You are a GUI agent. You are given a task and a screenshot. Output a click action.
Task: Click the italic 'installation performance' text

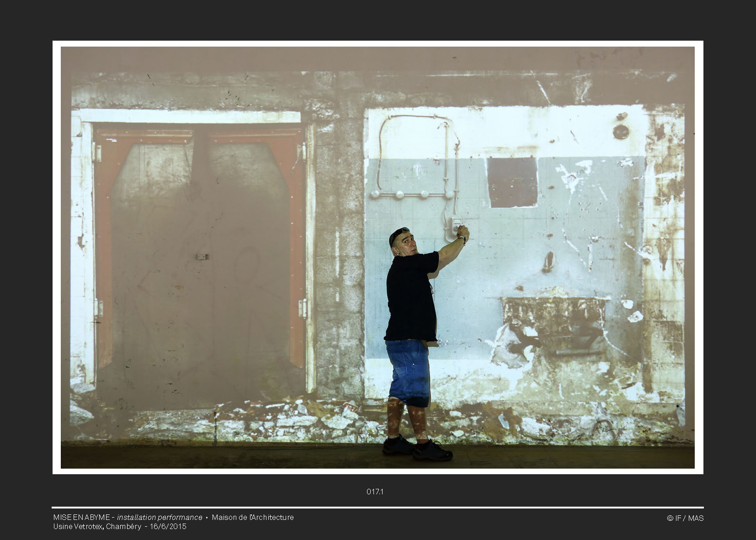click(160, 517)
